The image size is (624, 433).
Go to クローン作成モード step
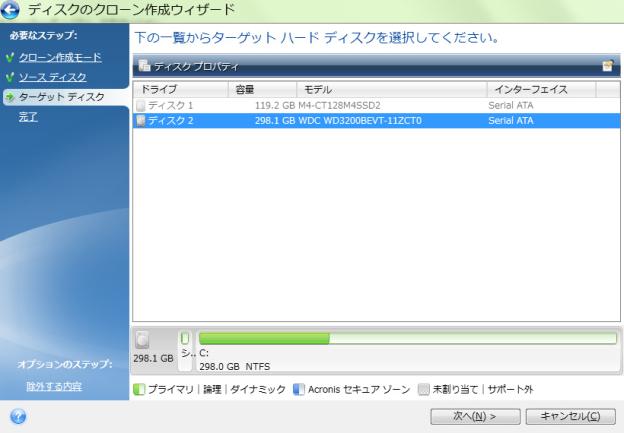[60, 57]
